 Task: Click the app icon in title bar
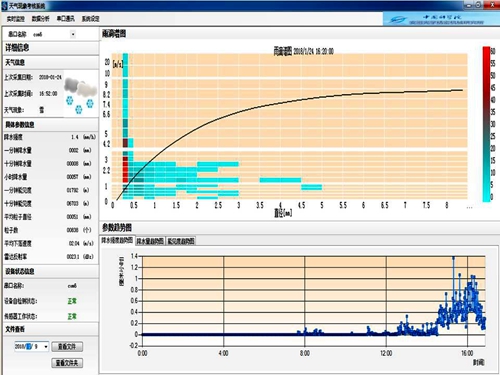4,5
